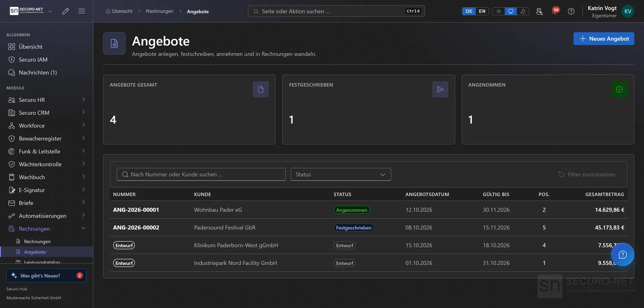644x308 pixels.
Task: Go to Übersicht breadcrumb
Action: [119, 11]
